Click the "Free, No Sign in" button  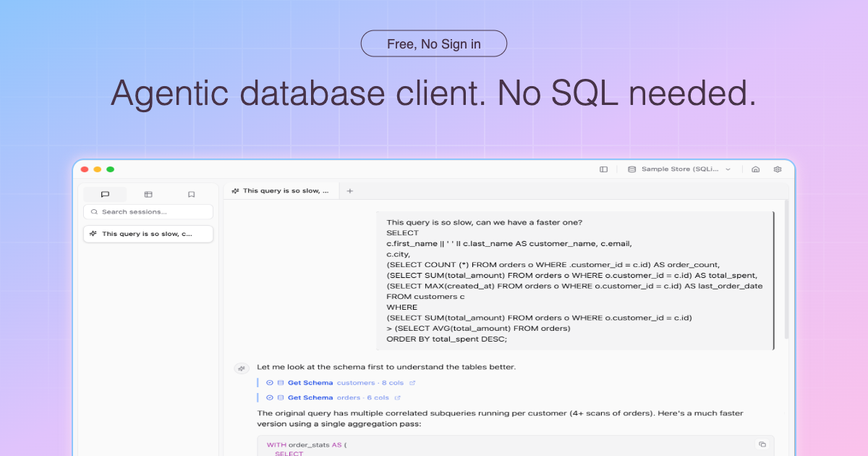click(434, 43)
